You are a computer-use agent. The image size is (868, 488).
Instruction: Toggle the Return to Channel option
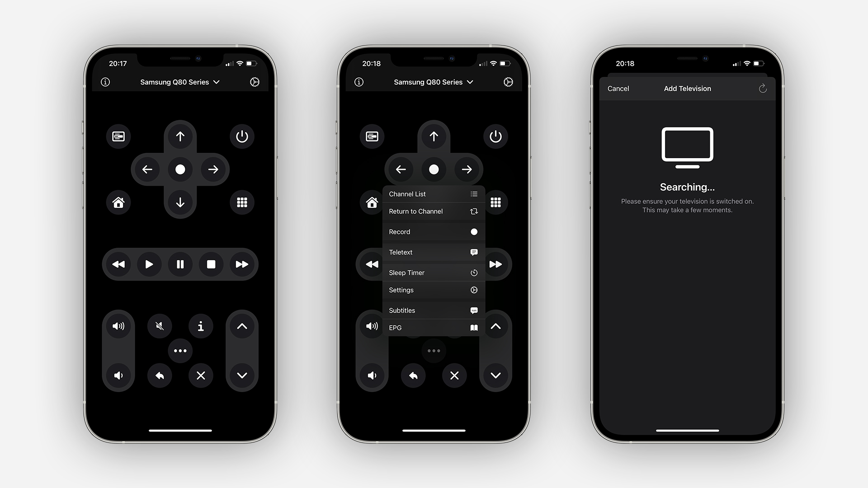(434, 211)
